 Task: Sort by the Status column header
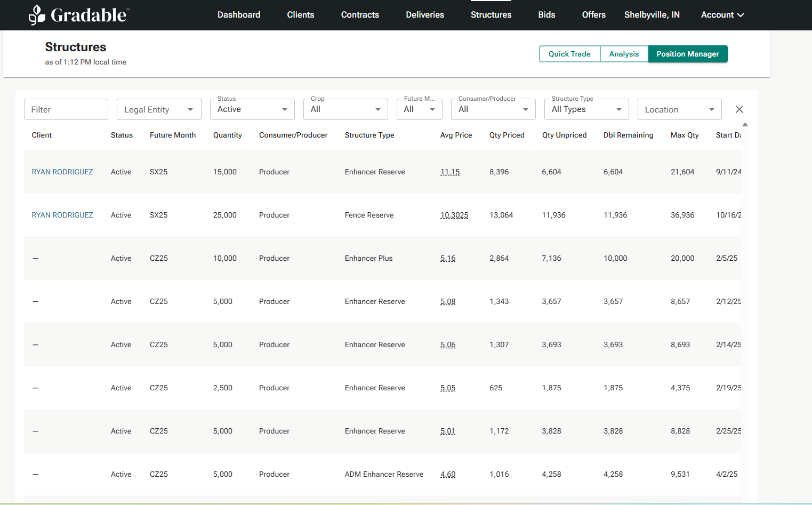(122, 135)
